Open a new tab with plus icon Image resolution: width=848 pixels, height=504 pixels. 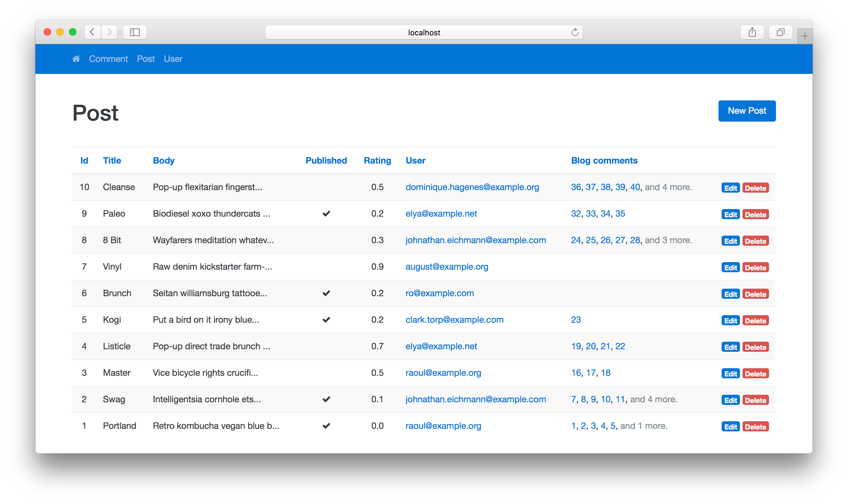coord(804,36)
